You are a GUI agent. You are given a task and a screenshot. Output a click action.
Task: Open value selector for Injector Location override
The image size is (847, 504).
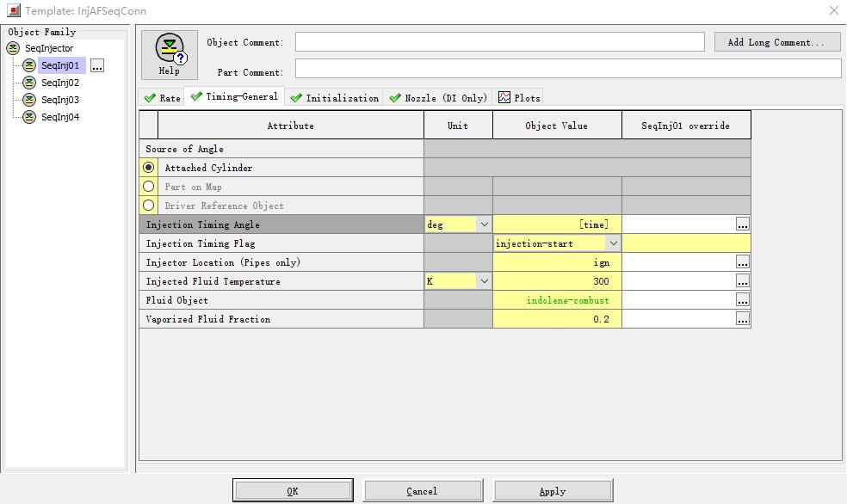point(743,262)
